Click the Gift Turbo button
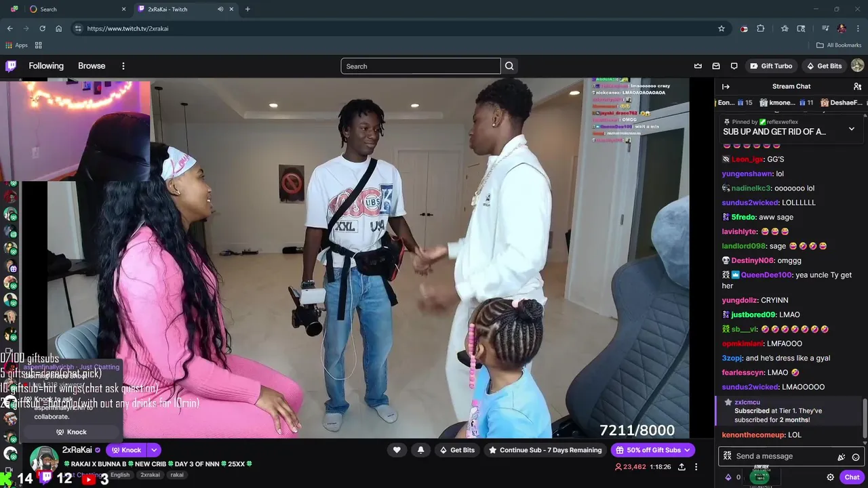Image resolution: width=868 pixels, height=488 pixels. [771, 66]
